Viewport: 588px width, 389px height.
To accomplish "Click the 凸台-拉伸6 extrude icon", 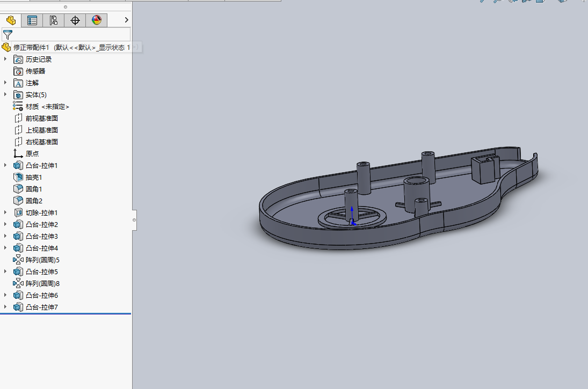I will (x=18, y=295).
